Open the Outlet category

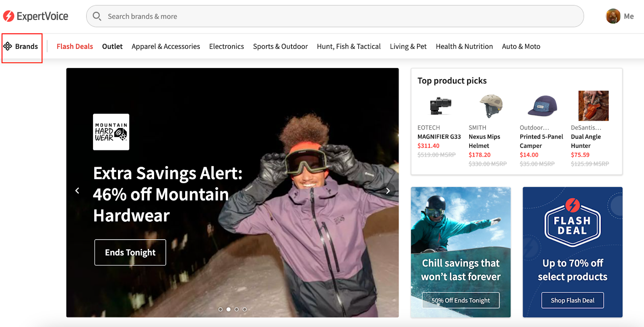click(x=112, y=46)
